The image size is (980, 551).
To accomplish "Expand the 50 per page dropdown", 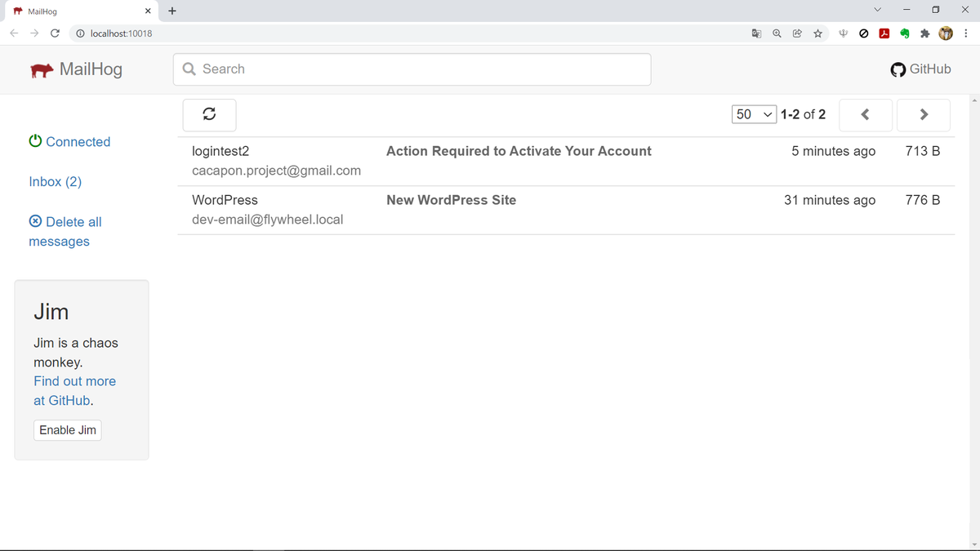I will click(x=754, y=114).
